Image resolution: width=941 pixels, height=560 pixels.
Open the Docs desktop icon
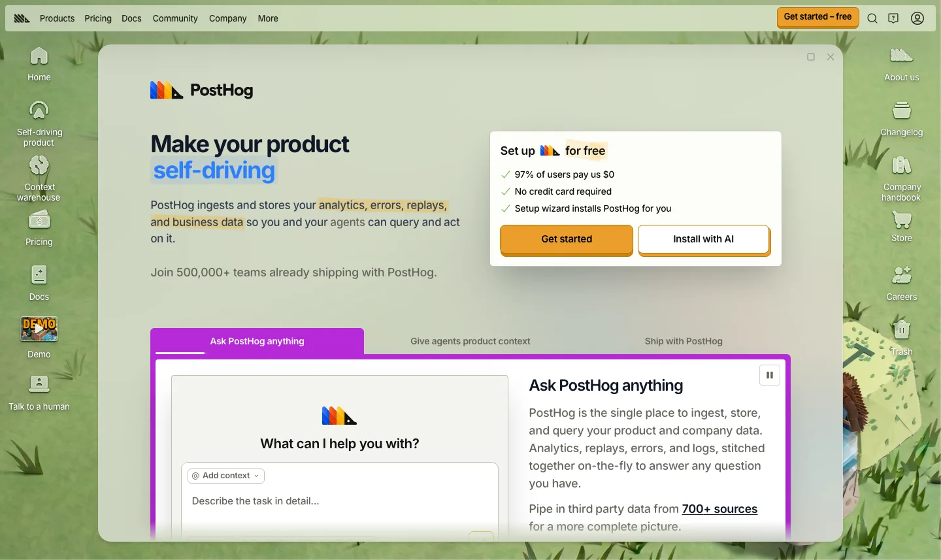(39, 282)
